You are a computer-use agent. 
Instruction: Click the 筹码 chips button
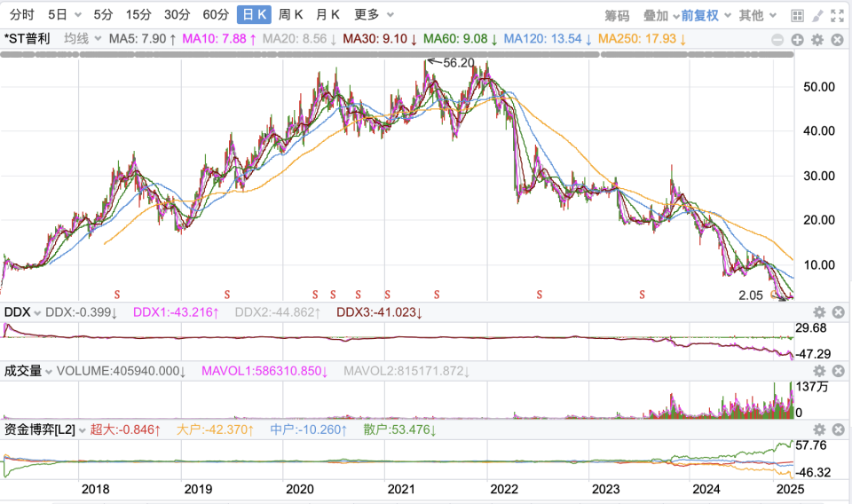[617, 15]
